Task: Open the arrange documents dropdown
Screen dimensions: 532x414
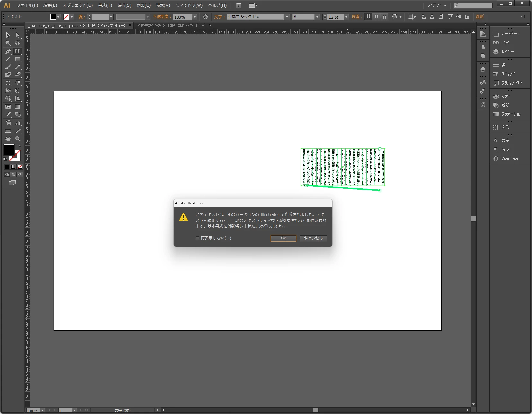Action: pos(253,5)
